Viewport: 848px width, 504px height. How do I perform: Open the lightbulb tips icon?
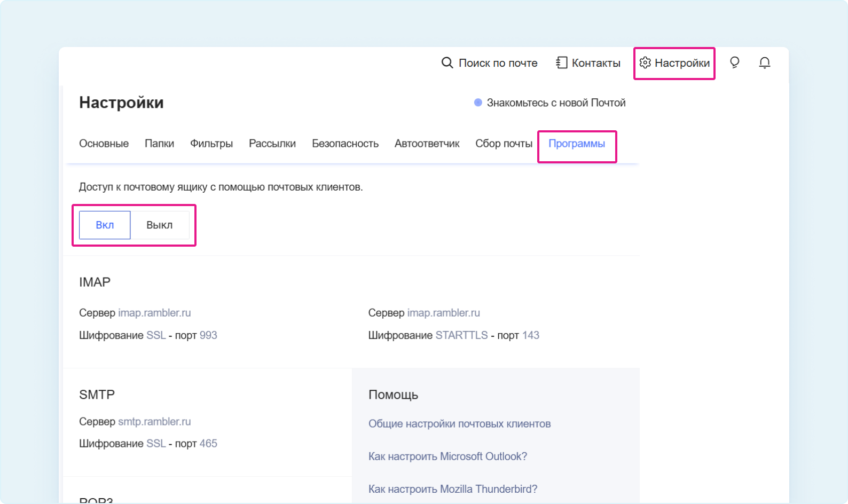[735, 63]
